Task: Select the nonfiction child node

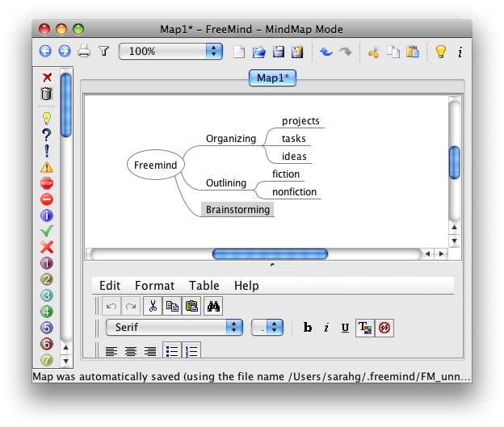Action: 294,192
